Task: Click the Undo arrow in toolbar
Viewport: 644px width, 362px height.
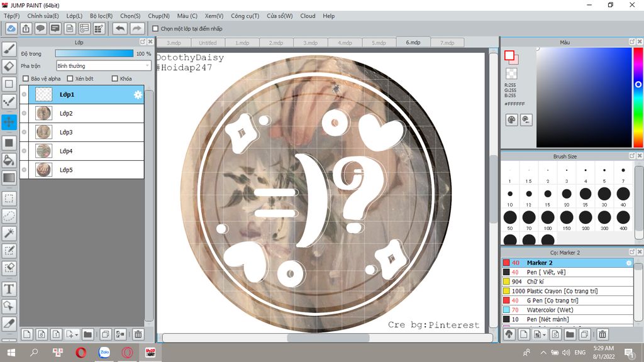Action: pyautogui.click(x=120, y=29)
